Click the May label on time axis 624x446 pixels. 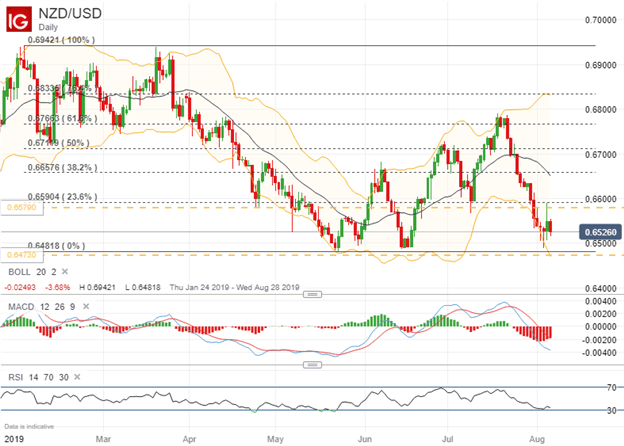coord(275,439)
